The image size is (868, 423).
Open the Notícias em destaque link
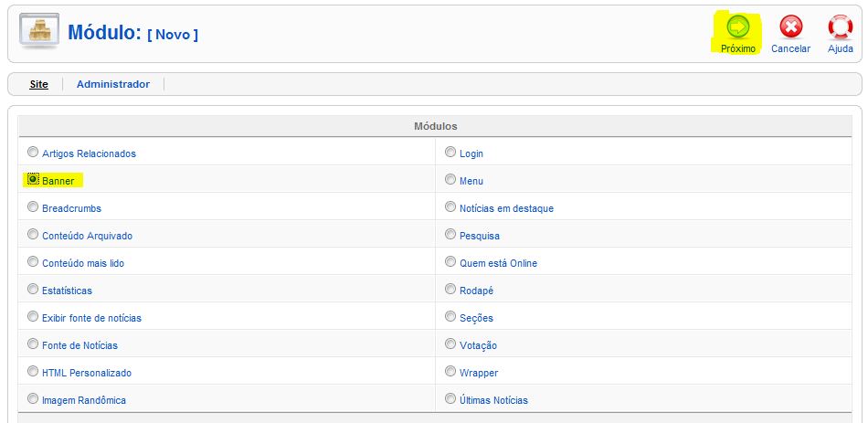506,208
